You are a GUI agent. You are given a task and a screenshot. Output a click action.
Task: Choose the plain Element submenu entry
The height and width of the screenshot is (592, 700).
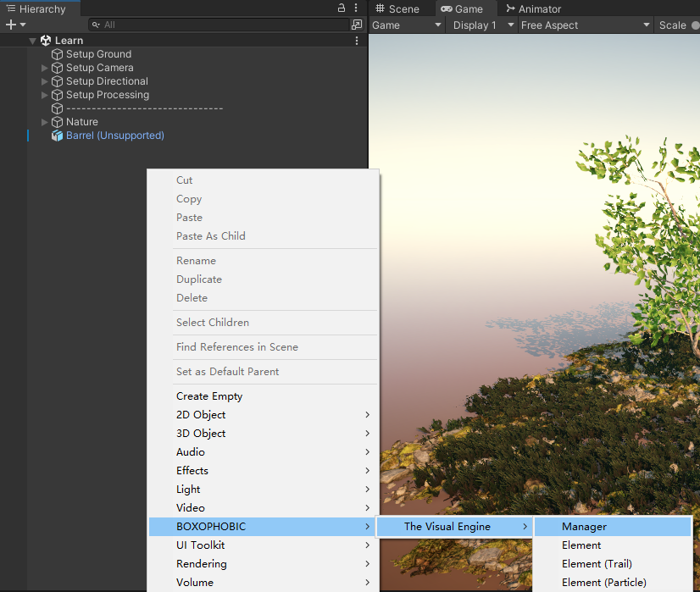[613, 545]
